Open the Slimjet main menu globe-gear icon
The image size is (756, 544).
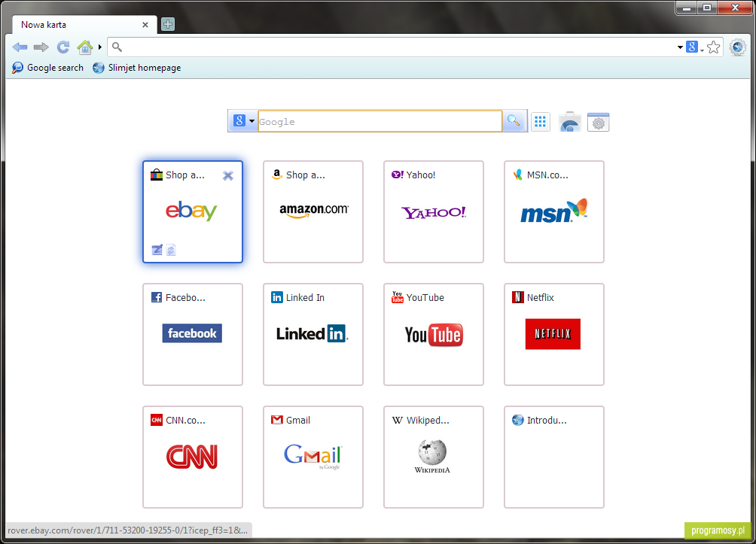(738, 47)
